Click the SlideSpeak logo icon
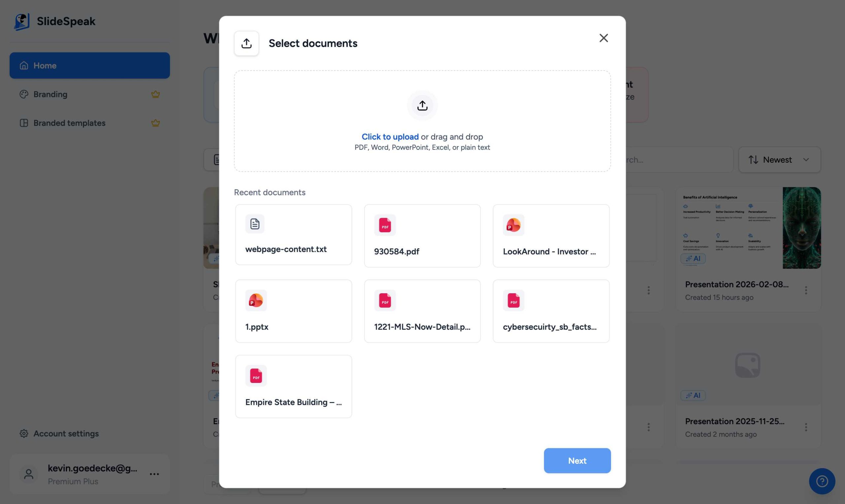 click(x=22, y=21)
